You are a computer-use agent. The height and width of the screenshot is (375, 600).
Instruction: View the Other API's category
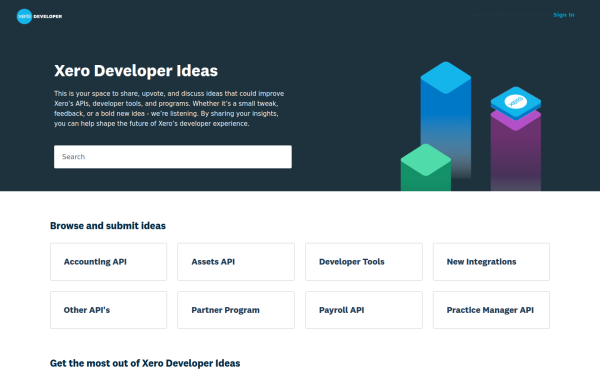[108, 310]
